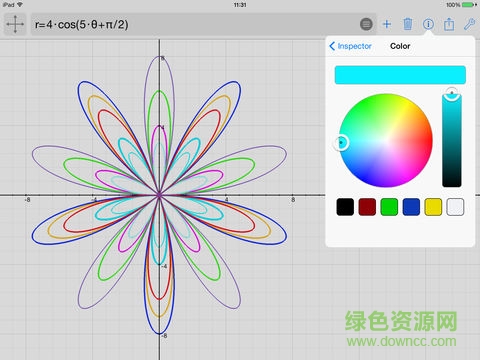Add a new equation with plus icon

(387, 24)
